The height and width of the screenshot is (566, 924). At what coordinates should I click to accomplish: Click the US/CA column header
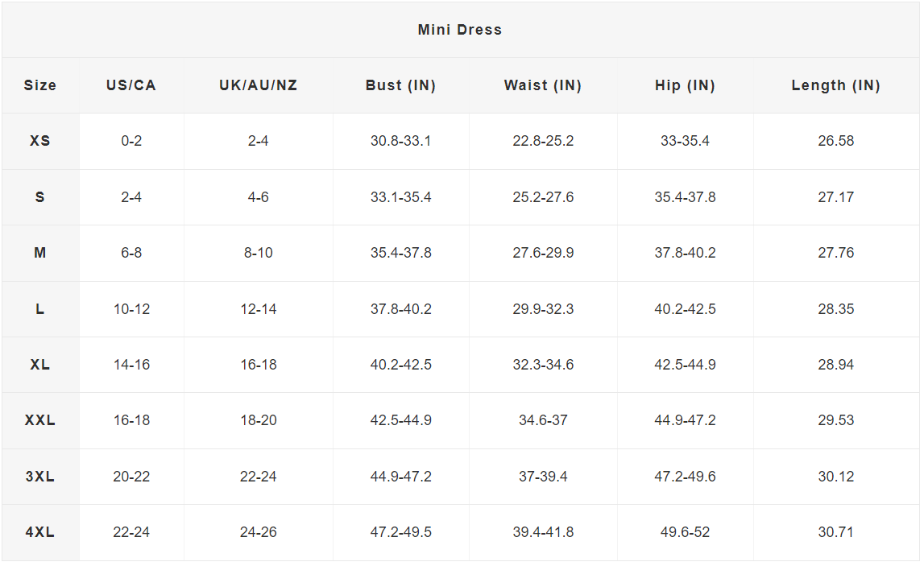(x=131, y=85)
